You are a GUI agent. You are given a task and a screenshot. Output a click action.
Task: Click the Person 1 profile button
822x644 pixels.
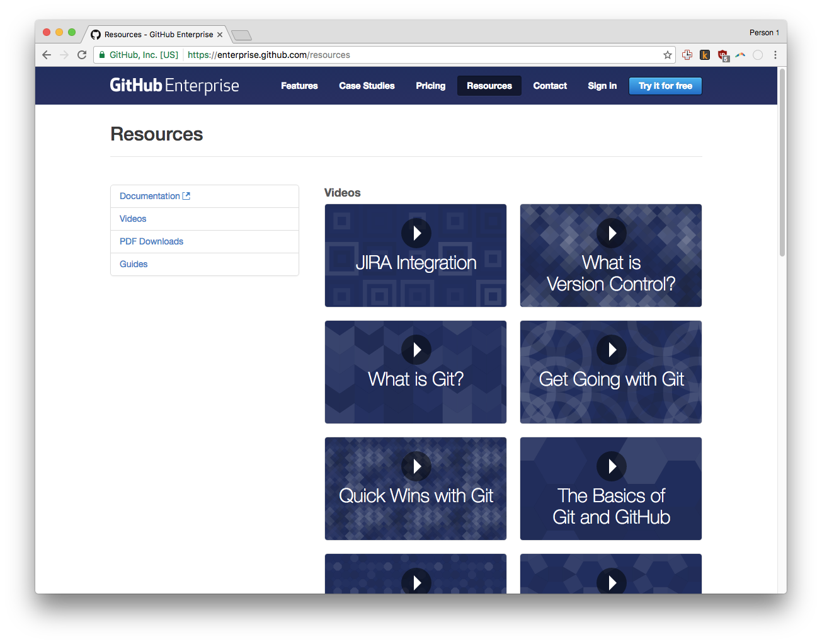pos(764,33)
